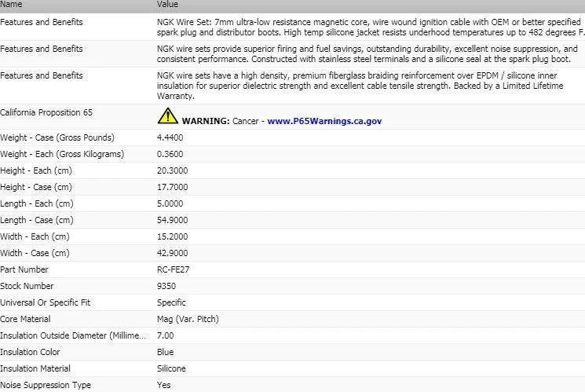Click the Stock Number label
Image resolution: width=585 pixels, height=392 pixels.
[27, 286]
